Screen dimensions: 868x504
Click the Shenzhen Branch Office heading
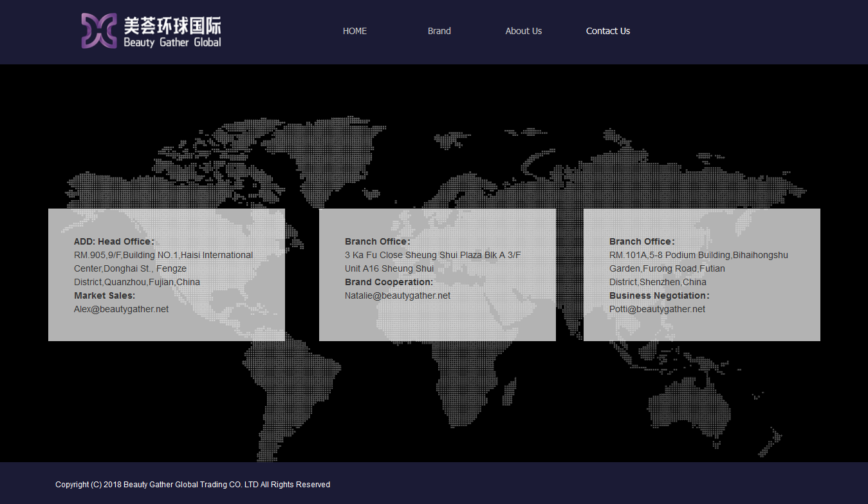[x=642, y=241]
